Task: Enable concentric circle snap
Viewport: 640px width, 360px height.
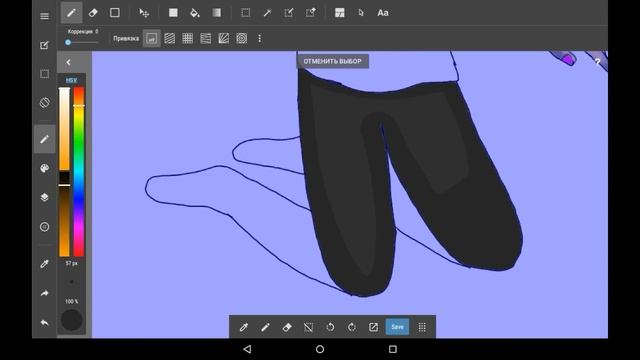Action: pos(242,38)
